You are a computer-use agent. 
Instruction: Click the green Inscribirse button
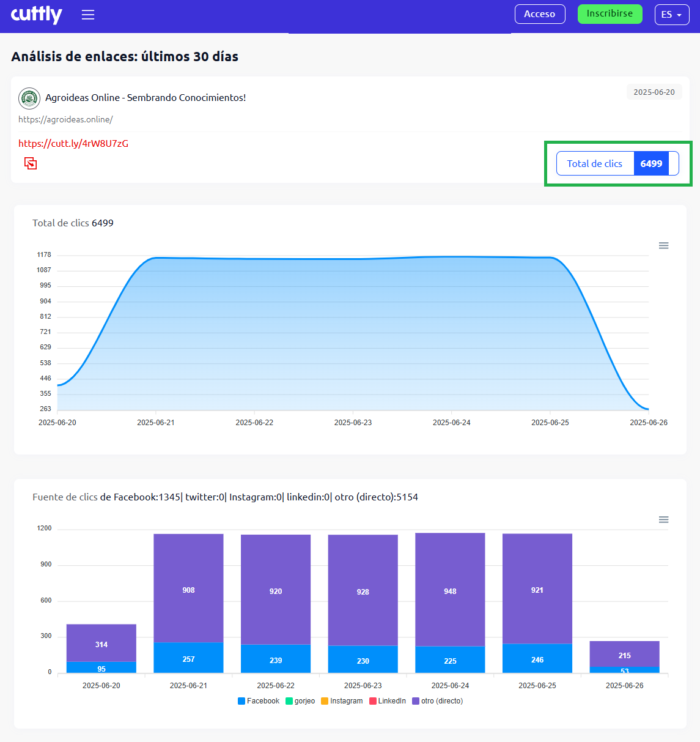pos(610,14)
